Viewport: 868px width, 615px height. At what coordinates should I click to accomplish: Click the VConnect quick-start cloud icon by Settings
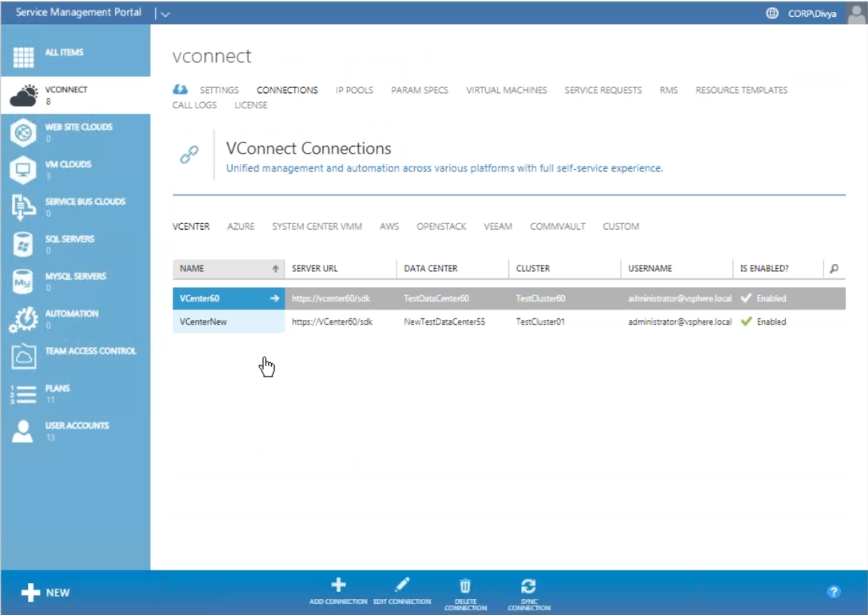click(x=180, y=89)
